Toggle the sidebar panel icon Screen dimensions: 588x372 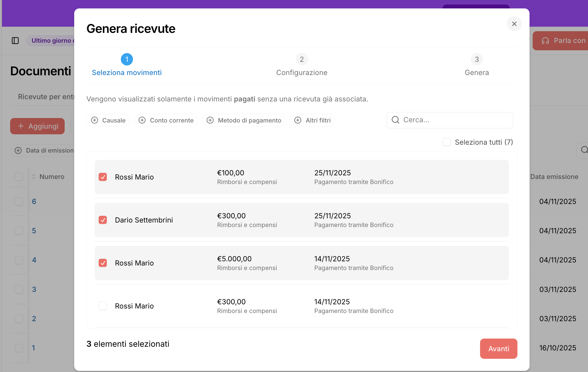(15, 41)
